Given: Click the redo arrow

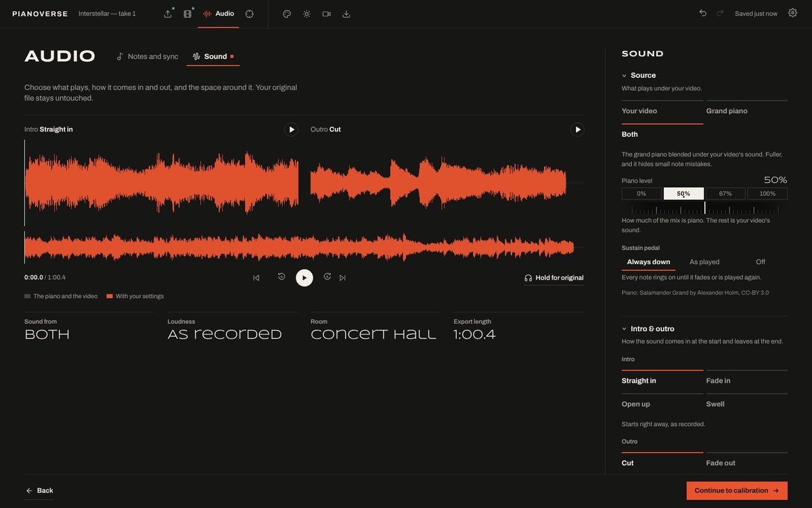Looking at the screenshot, I should 720,13.
